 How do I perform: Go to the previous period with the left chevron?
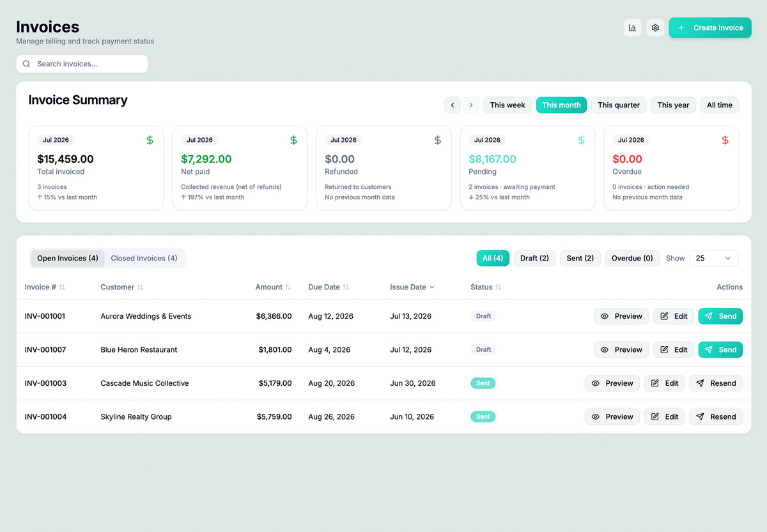click(453, 105)
